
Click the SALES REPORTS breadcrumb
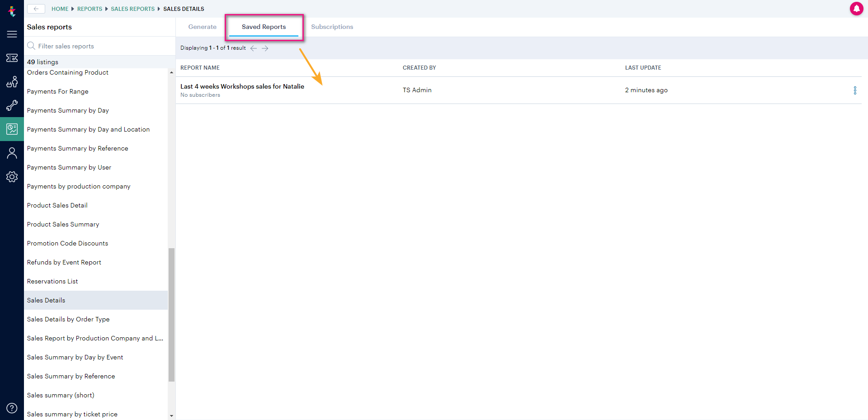[x=132, y=9]
